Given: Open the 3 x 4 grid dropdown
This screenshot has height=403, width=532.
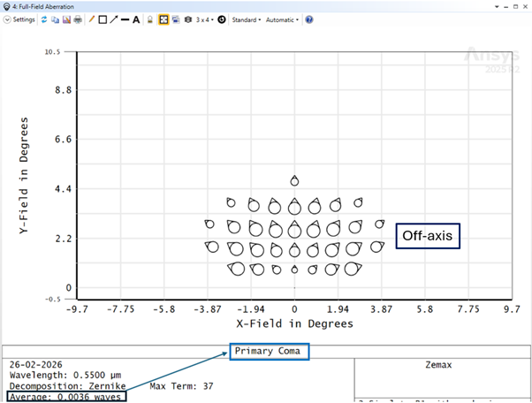Looking at the screenshot, I should pos(203,19).
